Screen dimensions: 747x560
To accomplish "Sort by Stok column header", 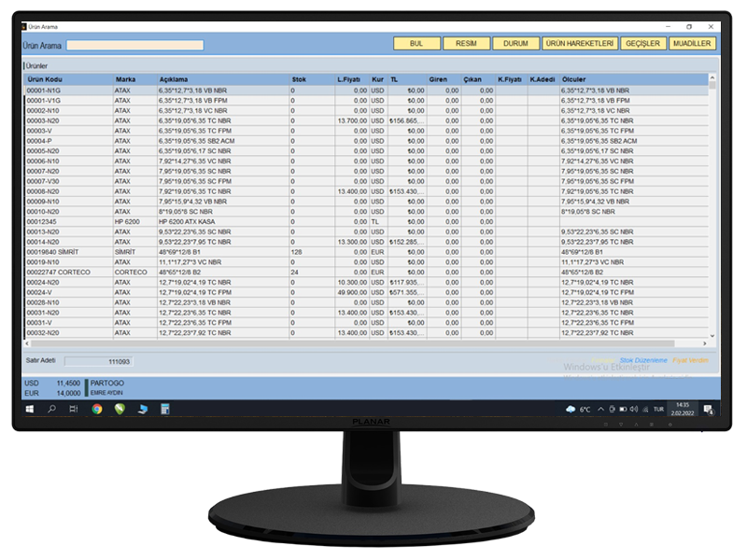I will click(x=312, y=79).
